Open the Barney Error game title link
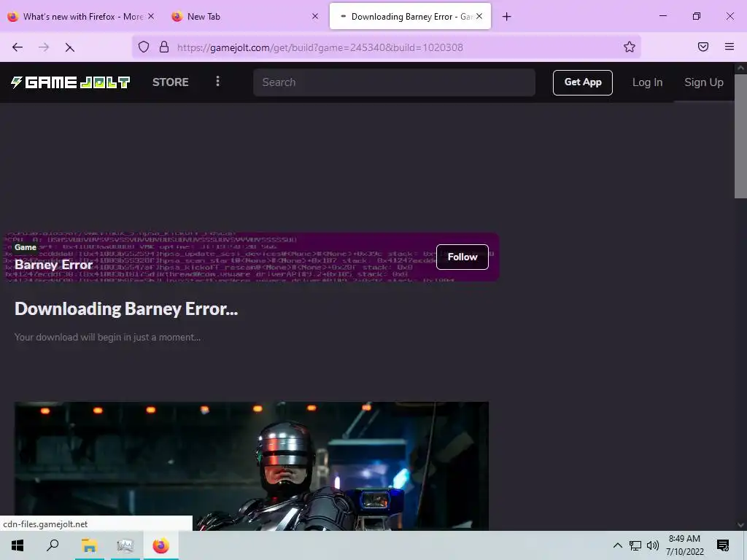The image size is (747, 560). (x=54, y=265)
